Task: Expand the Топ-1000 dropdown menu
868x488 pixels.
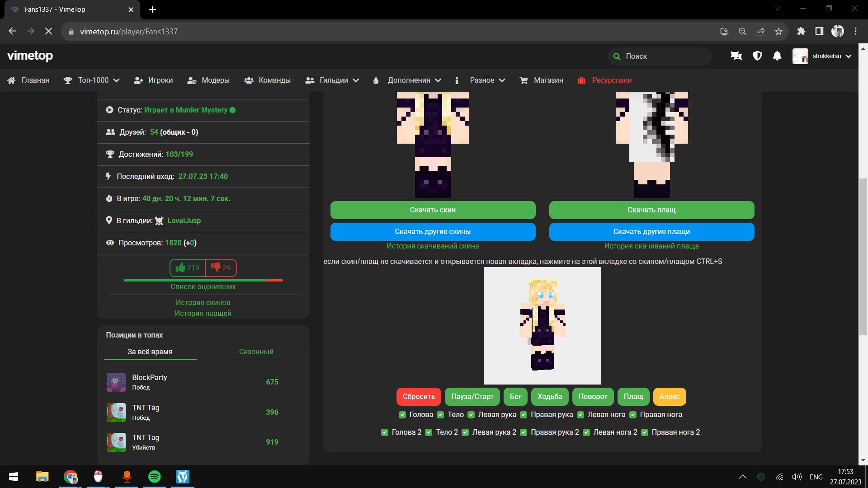Action: pyautogui.click(x=92, y=80)
